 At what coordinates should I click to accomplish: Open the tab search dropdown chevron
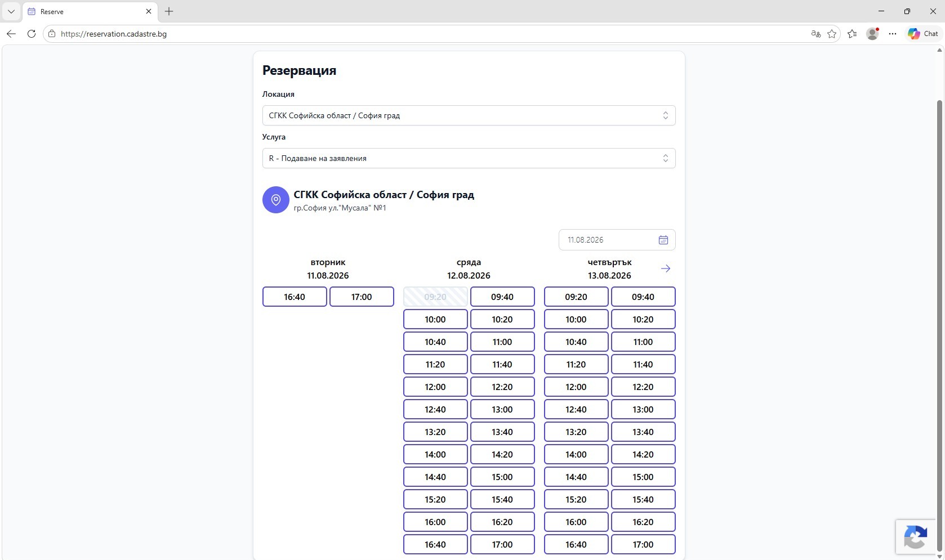pyautogui.click(x=11, y=11)
